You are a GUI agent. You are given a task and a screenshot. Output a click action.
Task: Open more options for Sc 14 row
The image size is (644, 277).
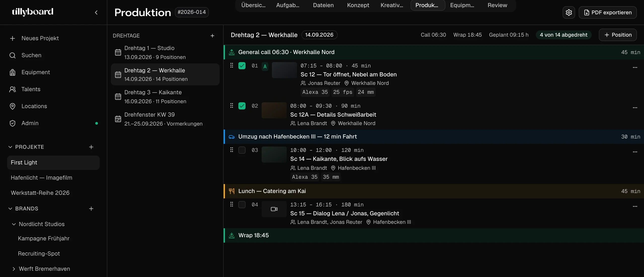tap(635, 152)
